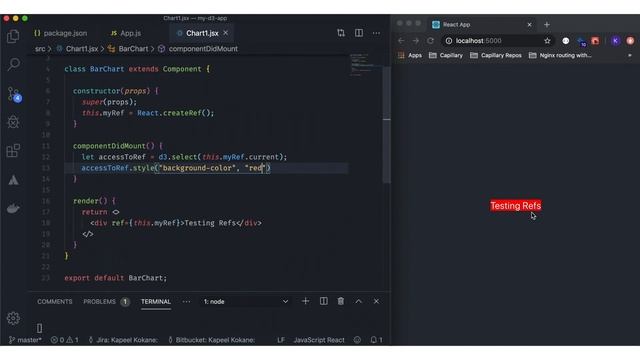This screenshot has height=360, width=640.
Task: Open the componentDidMount breadcrumb dropdown
Action: [x=198, y=49]
